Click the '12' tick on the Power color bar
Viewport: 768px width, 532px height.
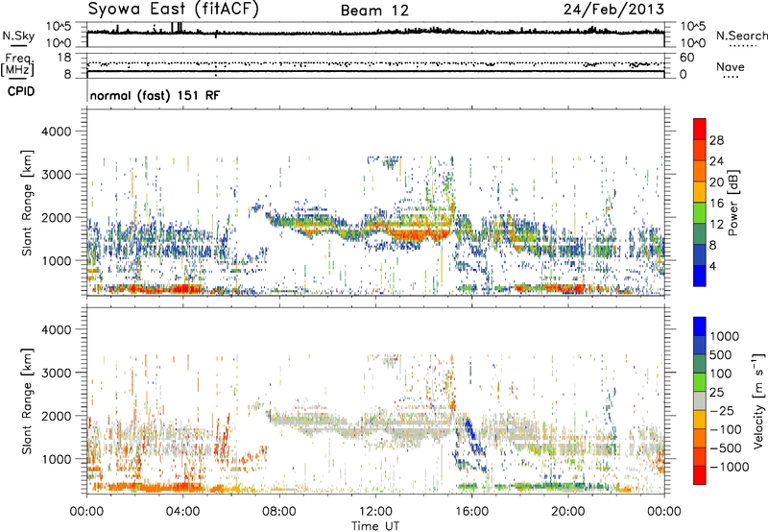(x=716, y=225)
